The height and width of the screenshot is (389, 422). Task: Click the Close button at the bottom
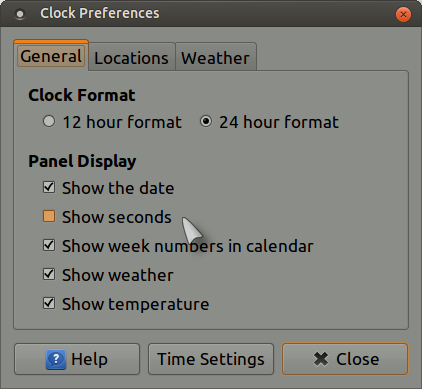(x=345, y=359)
